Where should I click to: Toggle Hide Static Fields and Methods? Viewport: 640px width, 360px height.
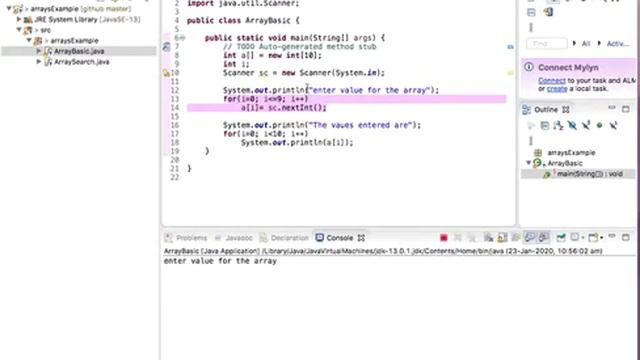[586, 126]
